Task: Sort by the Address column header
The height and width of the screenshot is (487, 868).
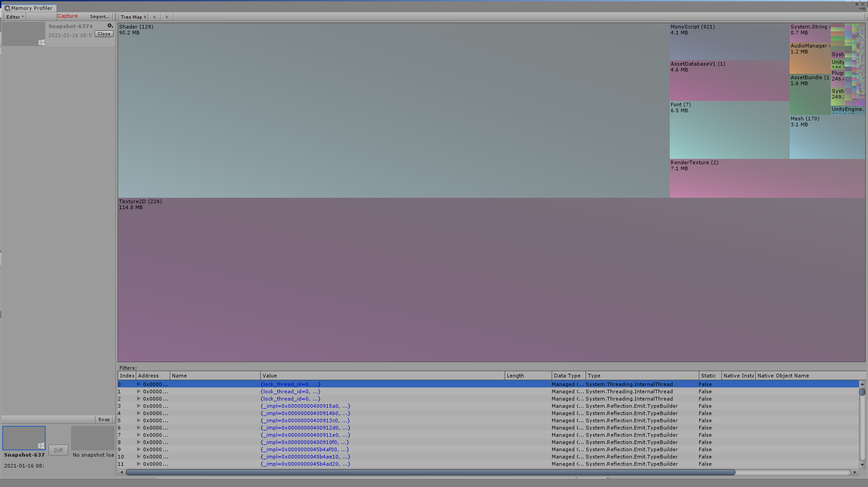Action: coord(153,376)
